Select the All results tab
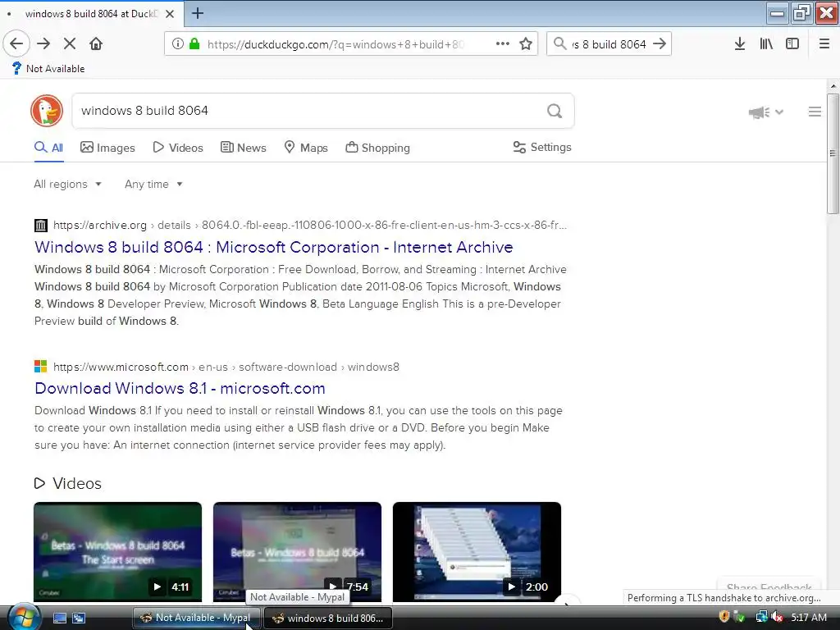This screenshot has width=840, height=630. pyautogui.click(x=48, y=148)
